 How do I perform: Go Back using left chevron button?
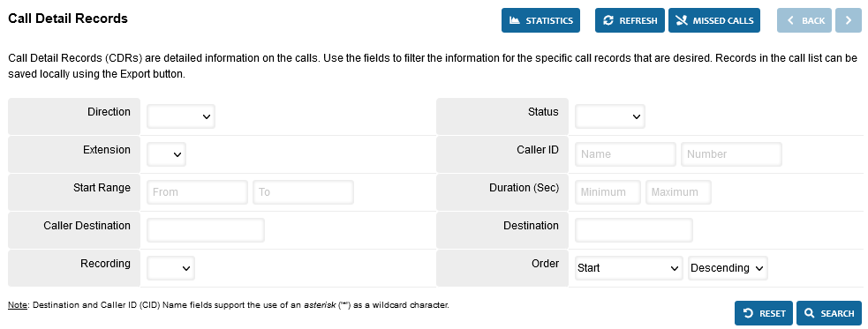coord(804,20)
